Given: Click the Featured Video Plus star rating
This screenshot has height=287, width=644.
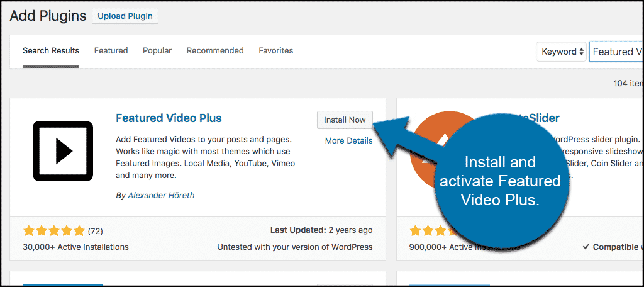Looking at the screenshot, I should coord(54,231).
